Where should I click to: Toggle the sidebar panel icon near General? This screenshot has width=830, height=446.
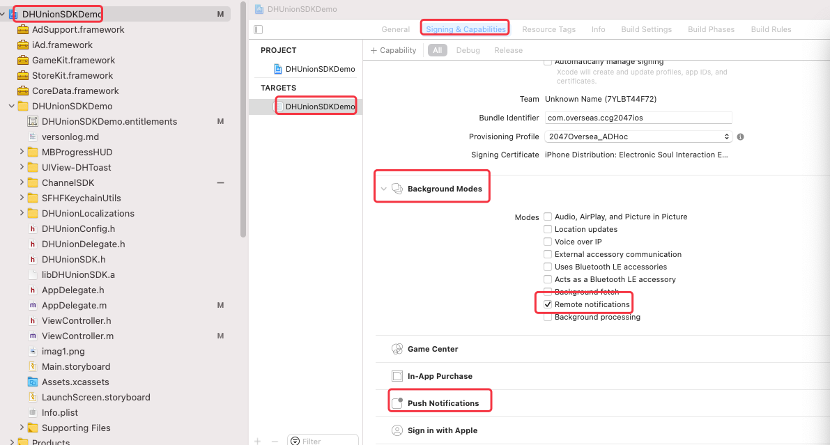point(259,30)
